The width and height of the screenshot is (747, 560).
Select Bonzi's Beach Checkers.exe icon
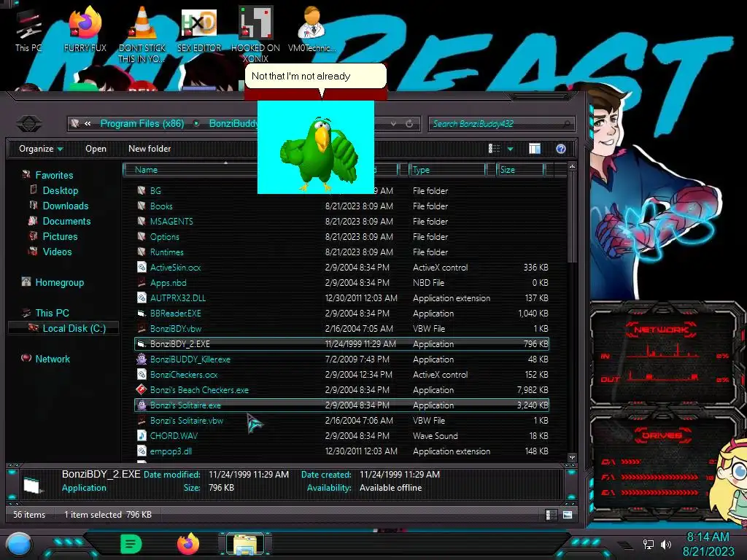pyautogui.click(x=142, y=389)
